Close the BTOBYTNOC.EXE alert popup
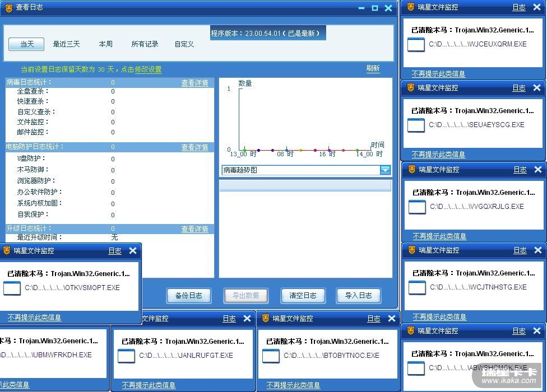The image size is (547, 392). [392, 319]
